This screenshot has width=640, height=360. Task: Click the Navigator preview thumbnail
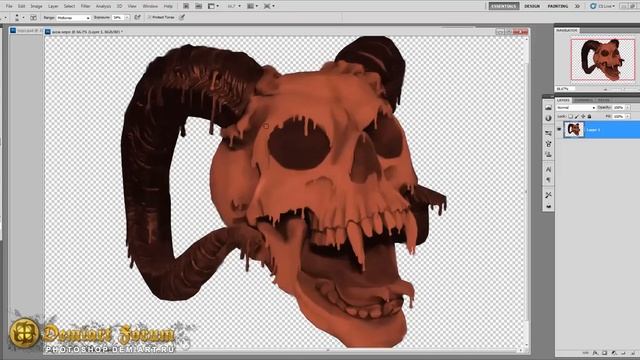tap(603, 60)
